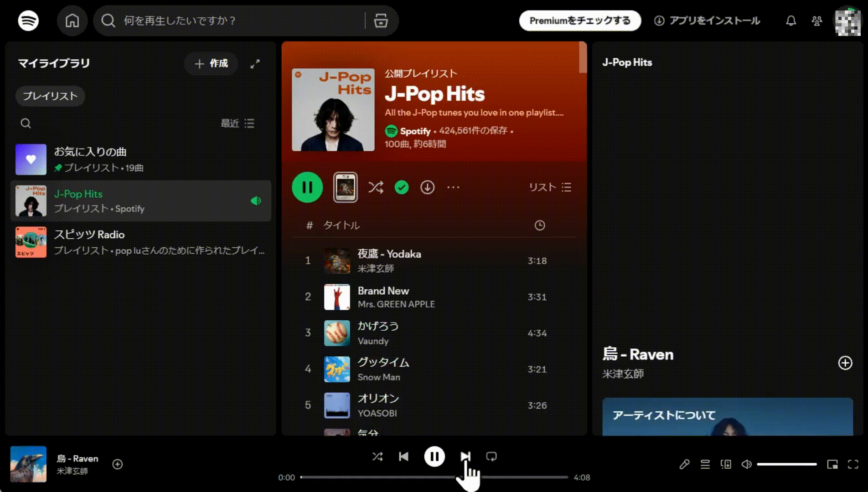868x492 pixels.
Task: Open 米津玄師 artist link in side panel
Action: [623, 374]
